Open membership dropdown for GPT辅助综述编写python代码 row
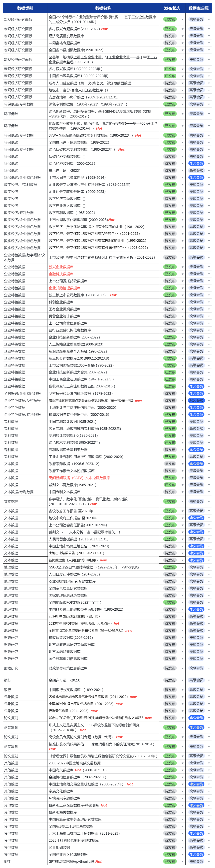The width and height of the screenshot is (215, 868). tap(209, 862)
